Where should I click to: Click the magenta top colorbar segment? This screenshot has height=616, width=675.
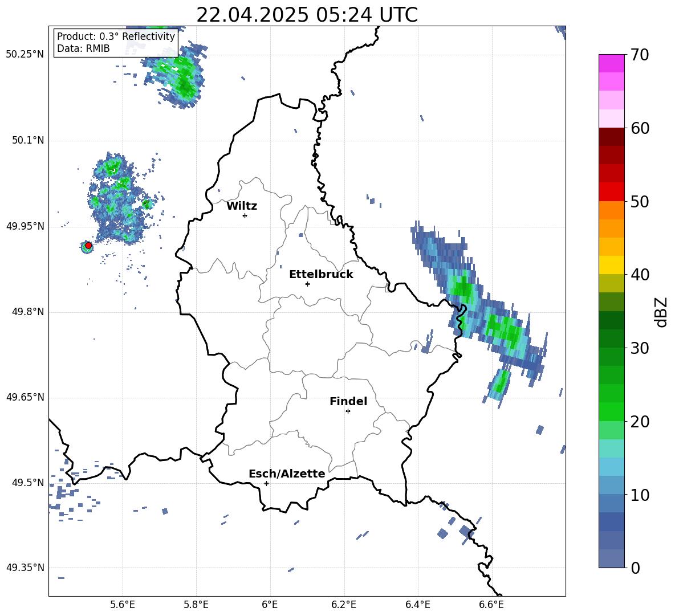click(611, 63)
